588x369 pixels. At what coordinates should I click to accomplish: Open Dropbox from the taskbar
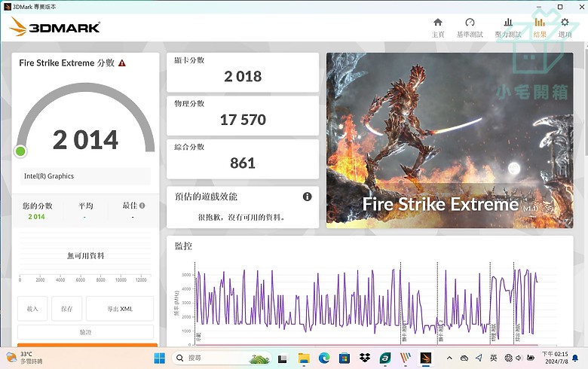365,358
